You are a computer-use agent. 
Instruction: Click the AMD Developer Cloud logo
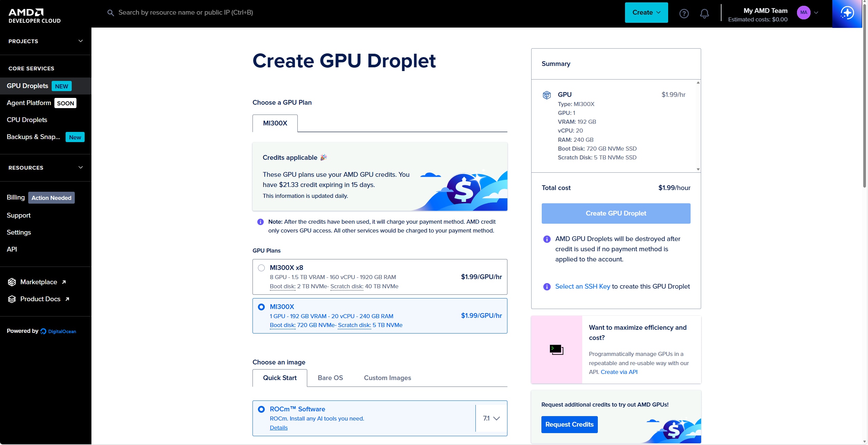point(33,14)
